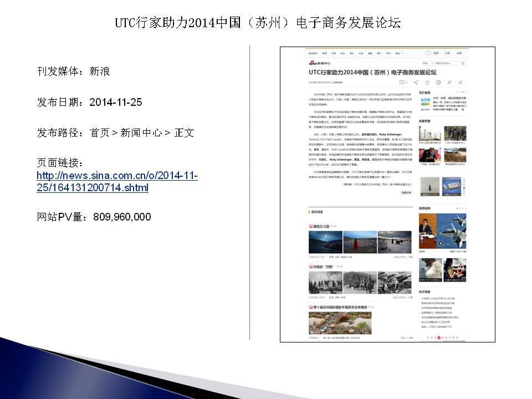Click the column logo image in 专栏推荐 section
Viewport: 532px width, 399px height.
(x=425, y=103)
